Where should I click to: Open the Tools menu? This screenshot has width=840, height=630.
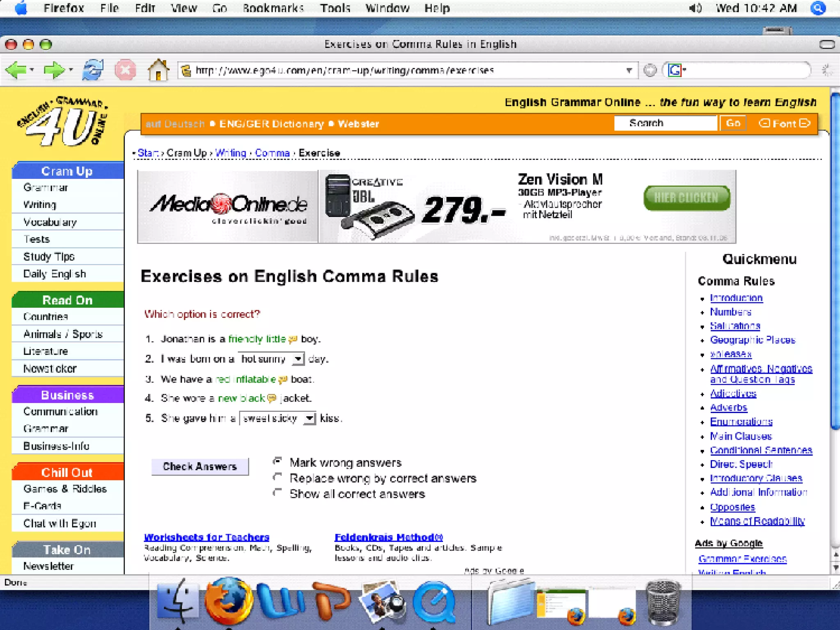(x=335, y=8)
